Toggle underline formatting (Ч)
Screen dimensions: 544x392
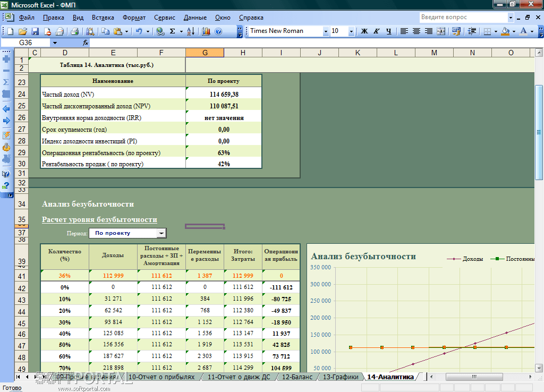coord(388,31)
